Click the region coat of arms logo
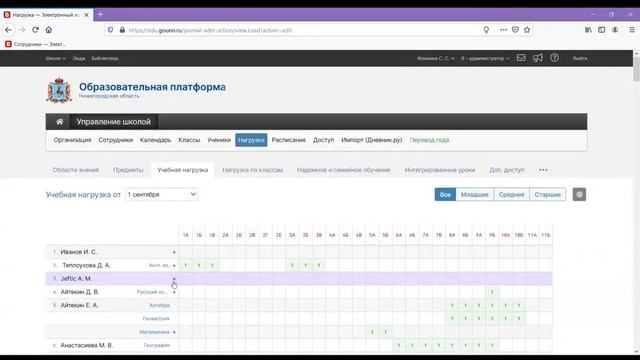640x360 pixels. tap(59, 90)
